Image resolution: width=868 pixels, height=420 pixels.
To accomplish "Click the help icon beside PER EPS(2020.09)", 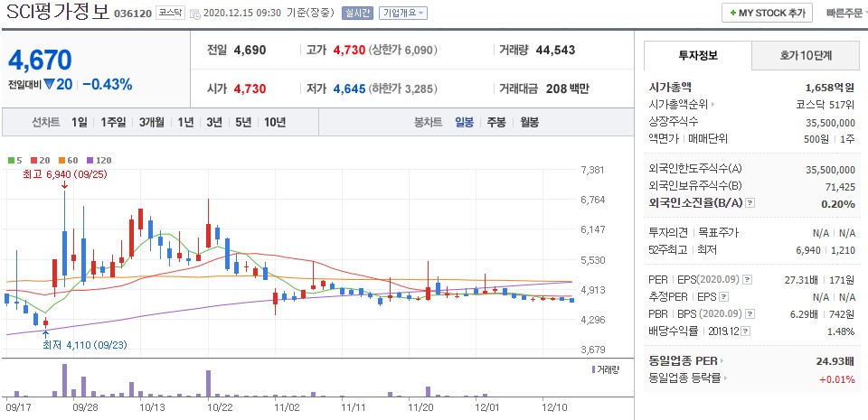I will (x=748, y=280).
